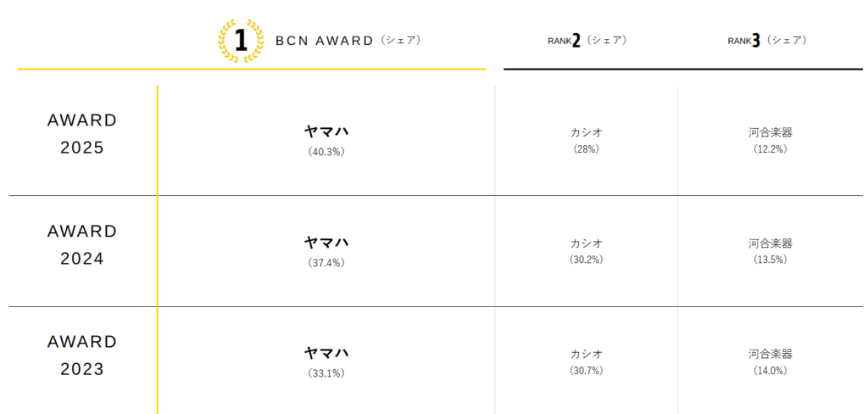Click the 37.4% share value
The width and height of the screenshot is (868, 414).
coord(326,263)
